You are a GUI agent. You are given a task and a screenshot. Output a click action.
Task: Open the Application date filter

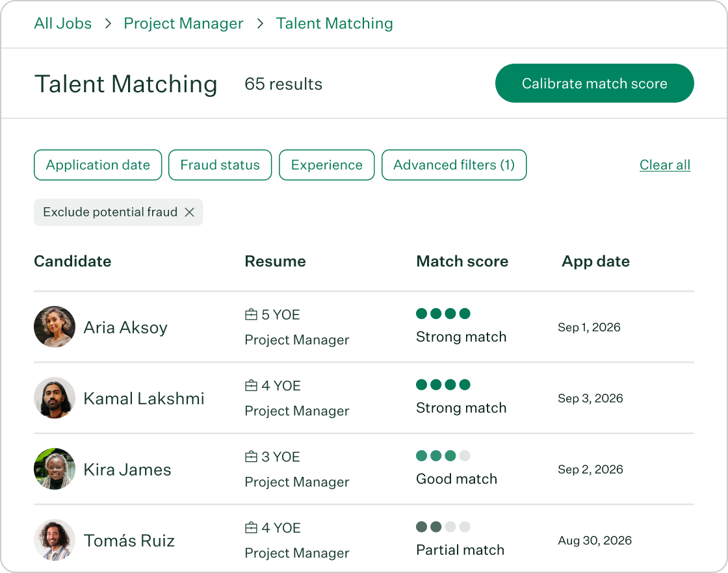[x=97, y=165]
